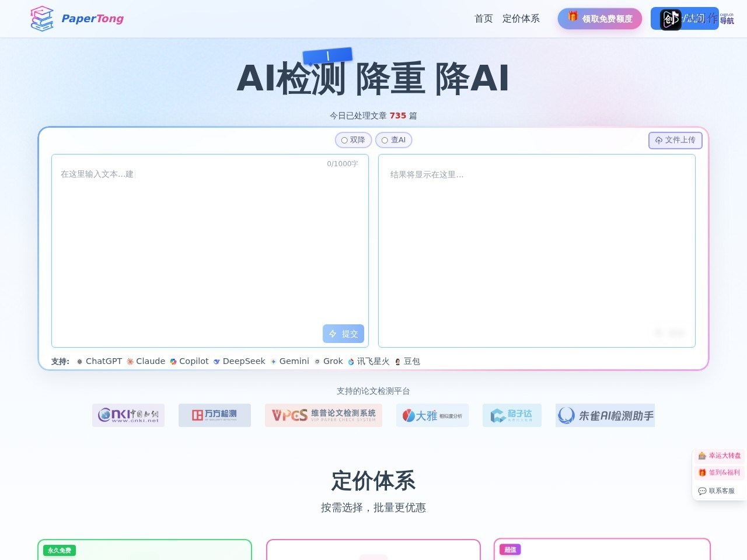This screenshot has width=747, height=560.
Task: Click the 今日已处理文章 735 篇 text
Action: point(373,116)
